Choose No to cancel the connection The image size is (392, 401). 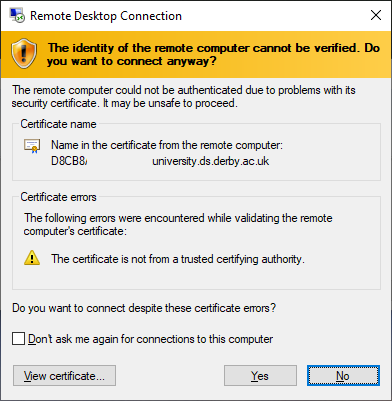343,376
